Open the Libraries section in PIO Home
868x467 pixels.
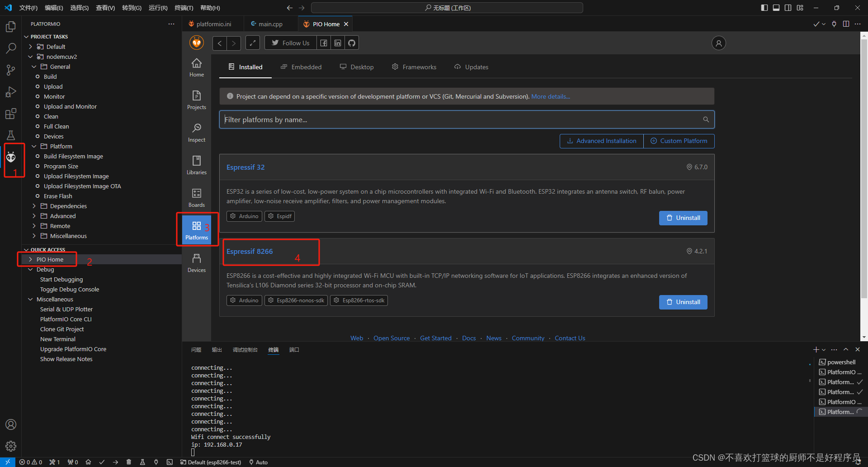[197, 166]
